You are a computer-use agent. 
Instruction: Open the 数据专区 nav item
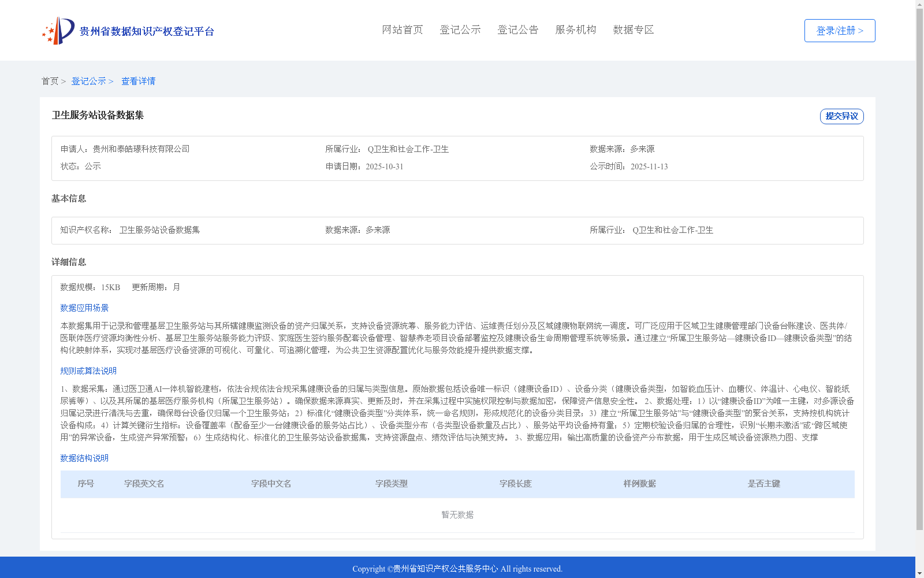[x=634, y=30]
